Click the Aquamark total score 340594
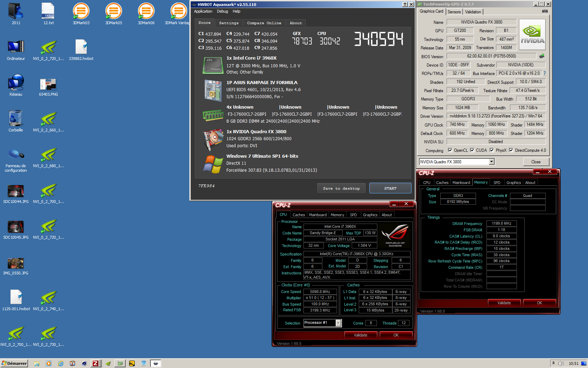Image resolution: width=588 pixels, height=368 pixels. (x=379, y=39)
